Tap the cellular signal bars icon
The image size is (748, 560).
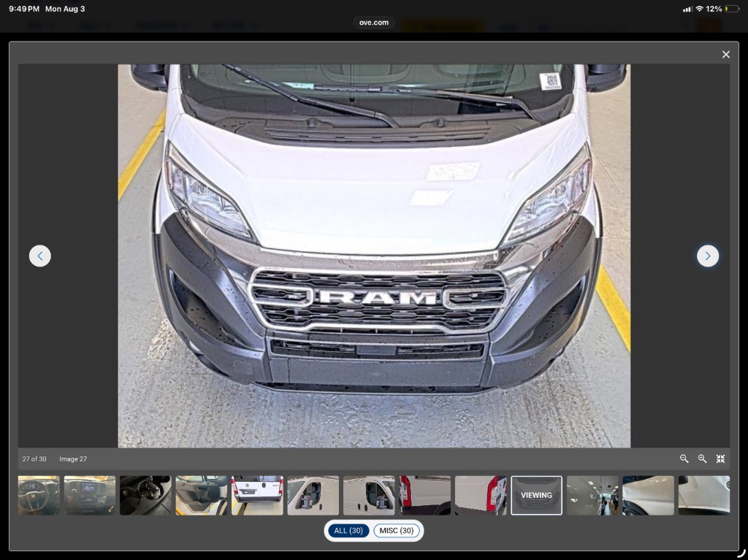[x=687, y=9]
